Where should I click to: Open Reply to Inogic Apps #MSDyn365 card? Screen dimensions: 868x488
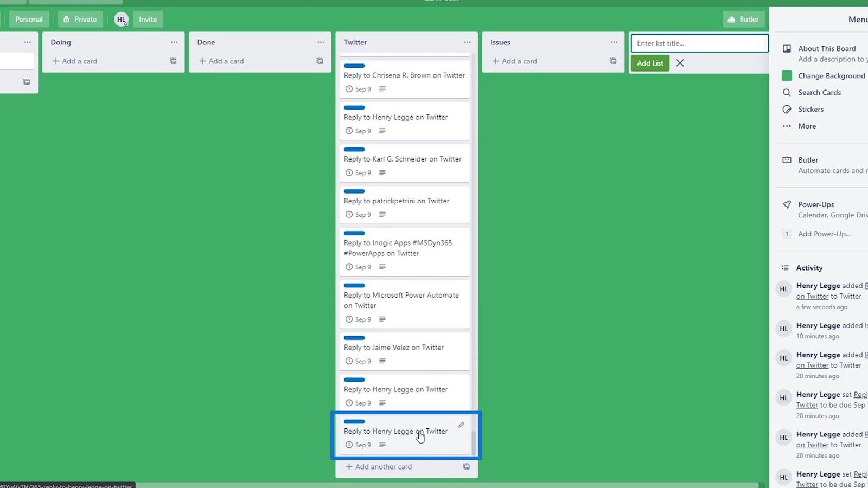pos(404,252)
